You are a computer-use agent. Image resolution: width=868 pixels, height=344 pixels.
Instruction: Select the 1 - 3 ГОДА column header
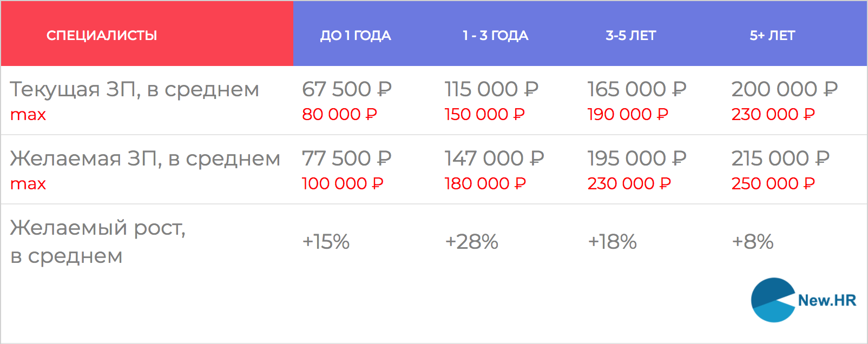pyautogui.click(x=495, y=36)
